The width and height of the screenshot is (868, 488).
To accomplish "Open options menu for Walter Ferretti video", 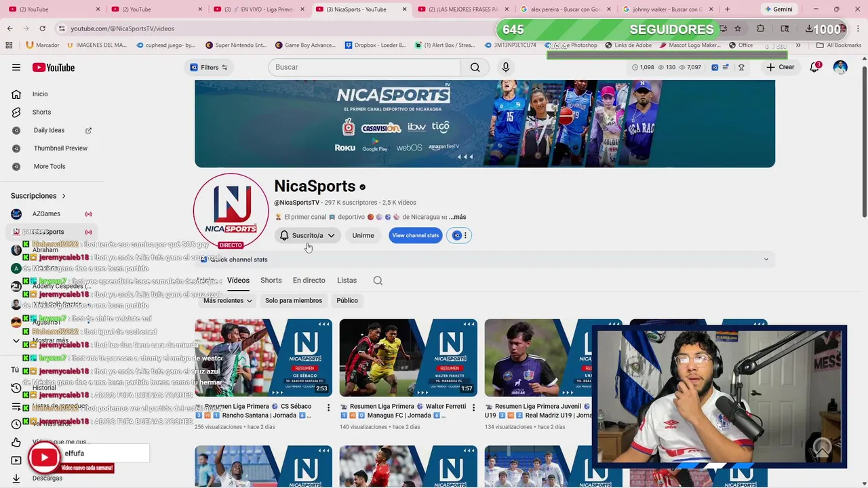I will 473,407.
